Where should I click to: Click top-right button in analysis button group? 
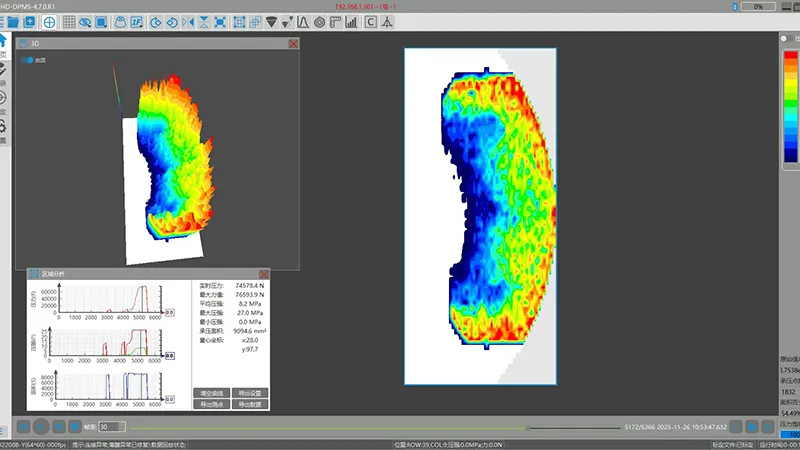[250, 393]
